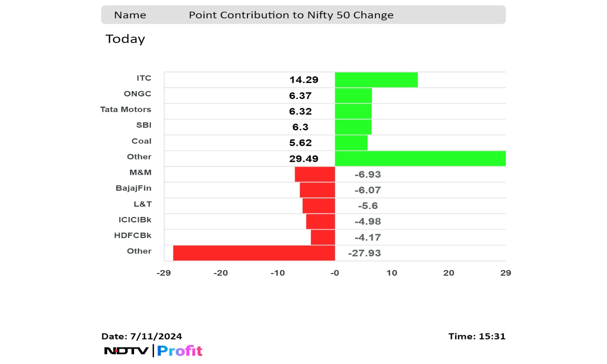
Task: Click the SBI value 6.3
Action: click(300, 127)
